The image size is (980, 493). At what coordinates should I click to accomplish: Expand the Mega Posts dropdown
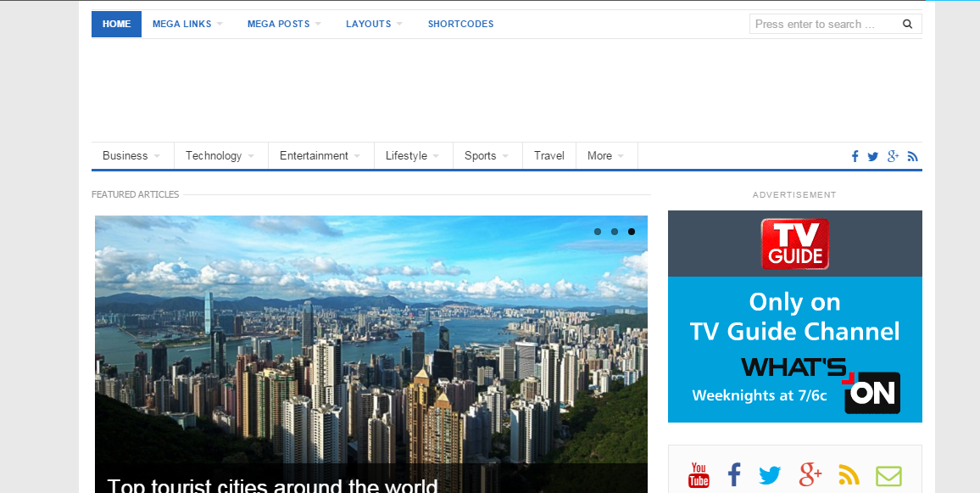click(x=284, y=24)
